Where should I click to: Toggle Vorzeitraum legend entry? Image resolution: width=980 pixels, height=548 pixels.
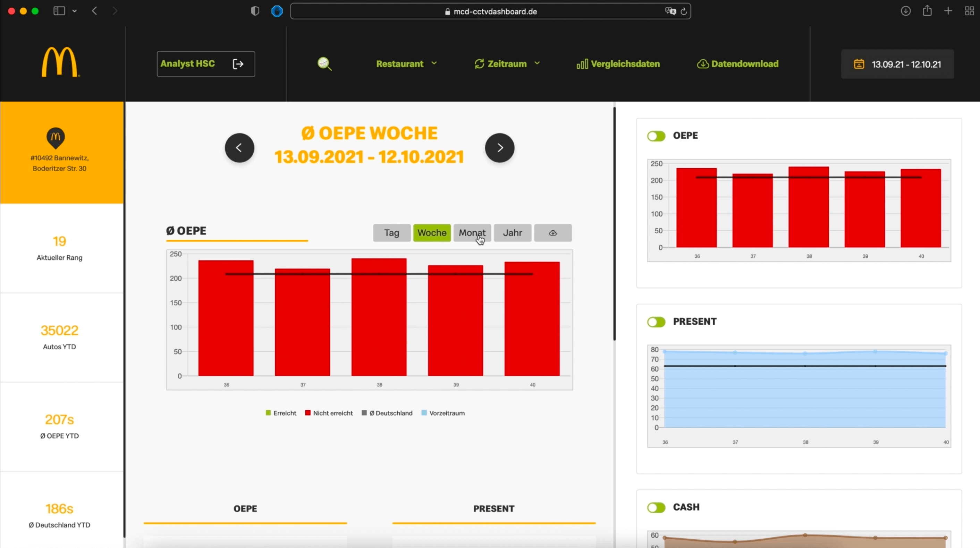(443, 413)
